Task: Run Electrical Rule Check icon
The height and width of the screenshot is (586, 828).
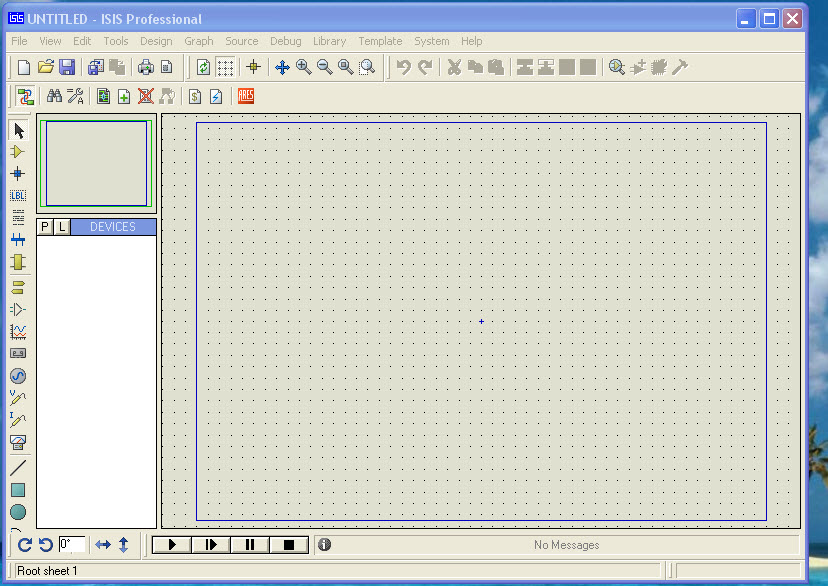Action: tap(216, 97)
